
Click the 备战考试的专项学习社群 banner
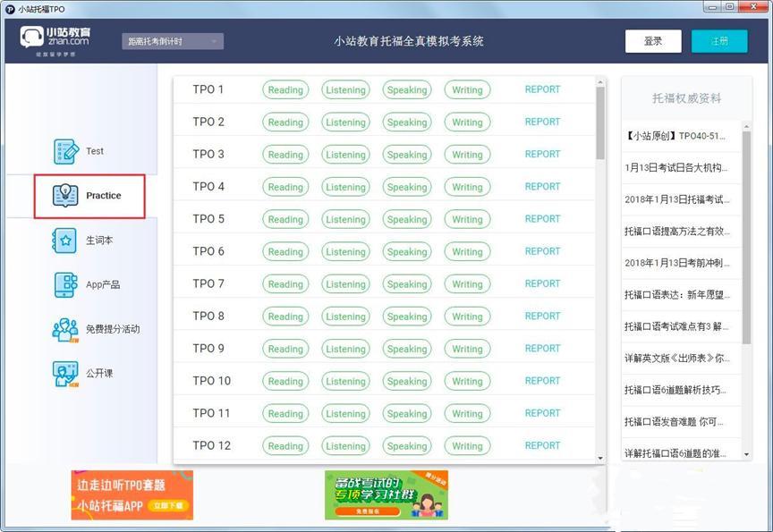coord(386,495)
